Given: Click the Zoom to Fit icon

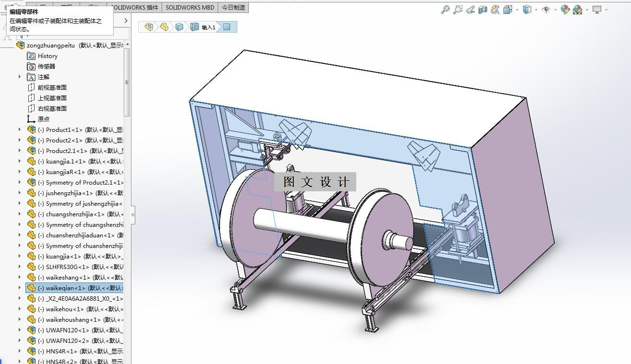Looking at the screenshot, I should pos(445,10).
